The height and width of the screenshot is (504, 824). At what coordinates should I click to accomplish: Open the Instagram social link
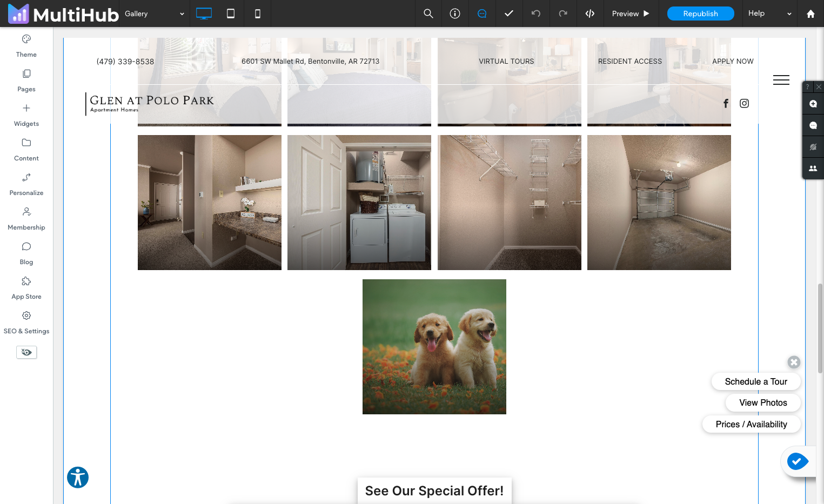coord(745,103)
